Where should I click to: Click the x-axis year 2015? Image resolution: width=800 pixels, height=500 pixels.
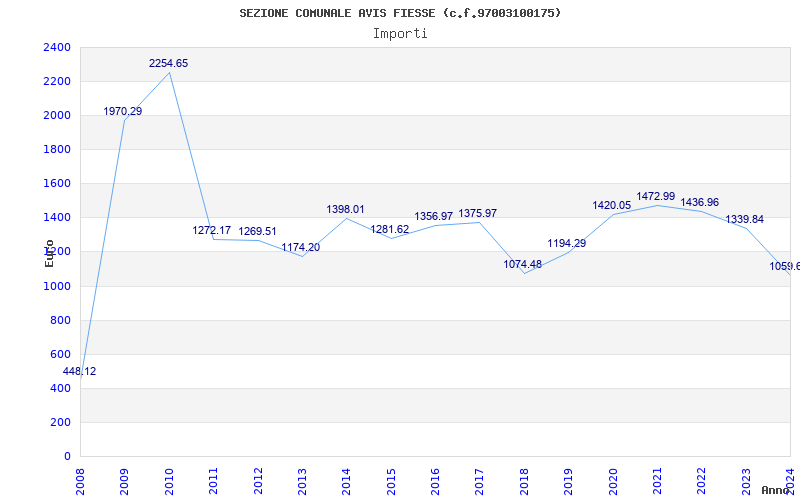pyautogui.click(x=391, y=481)
